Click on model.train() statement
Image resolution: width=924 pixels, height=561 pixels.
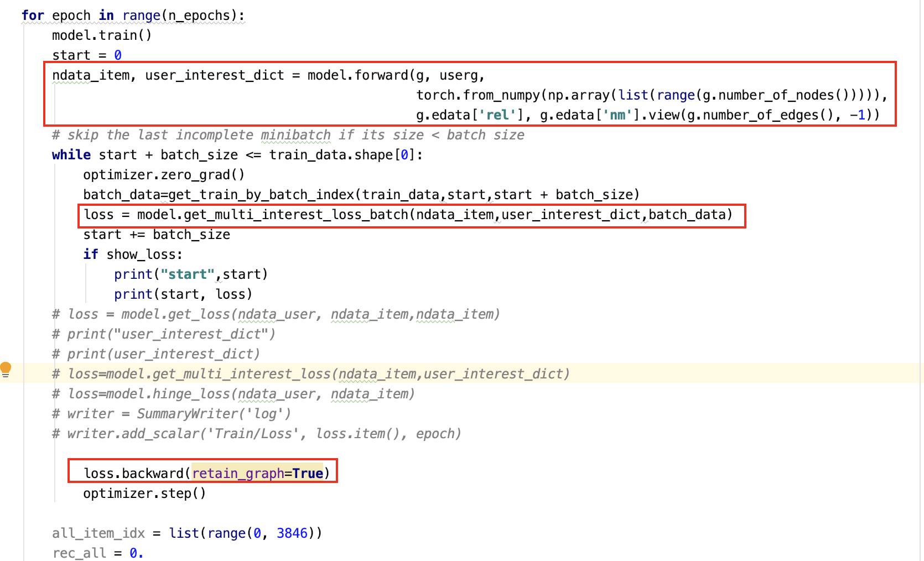coord(101,35)
